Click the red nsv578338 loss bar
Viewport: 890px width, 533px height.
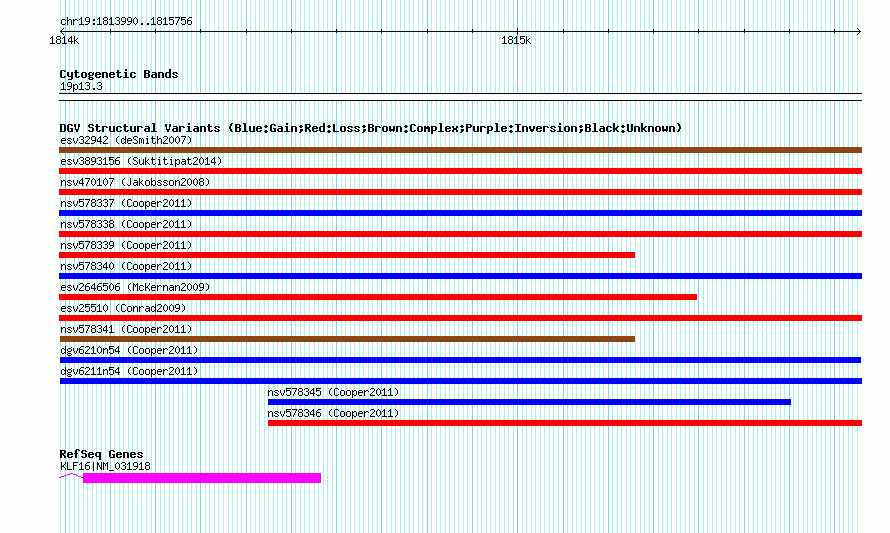pyautogui.click(x=460, y=234)
